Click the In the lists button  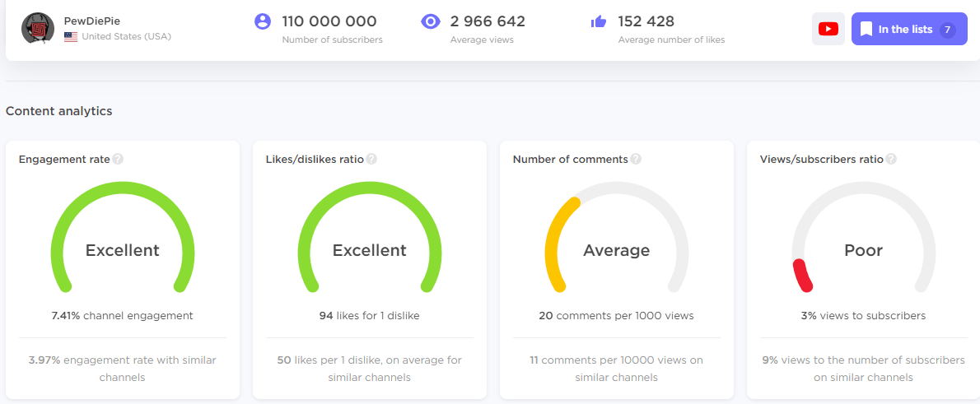click(x=908, y=29)
